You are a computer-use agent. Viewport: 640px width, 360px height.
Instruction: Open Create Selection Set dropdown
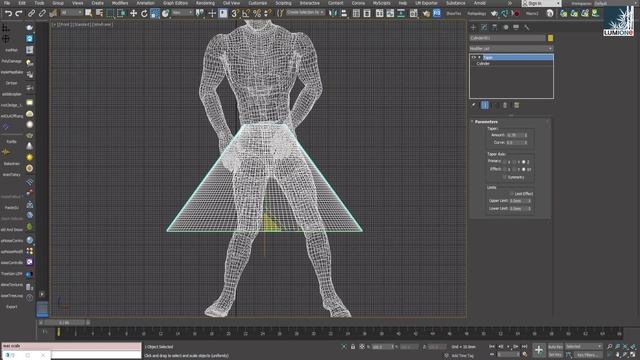305,13
